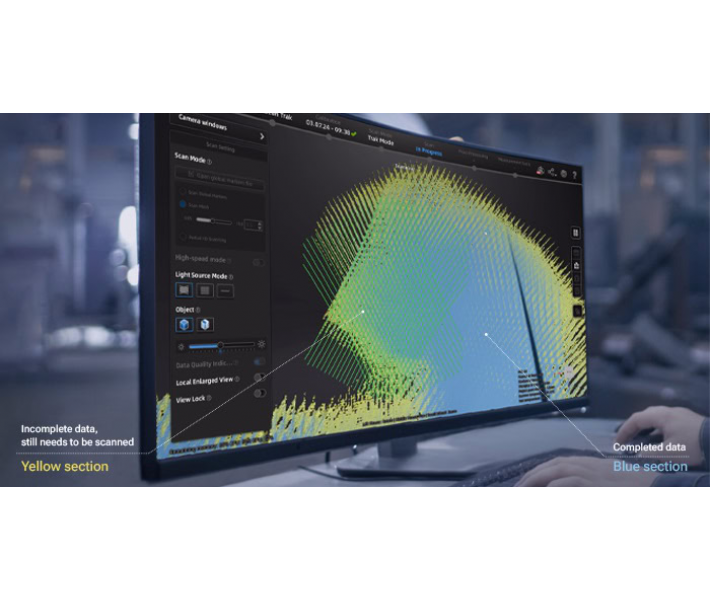710x600 pixels.
Task: Toggle the Data Quality Indicator switch
Action: pos(259,361)
